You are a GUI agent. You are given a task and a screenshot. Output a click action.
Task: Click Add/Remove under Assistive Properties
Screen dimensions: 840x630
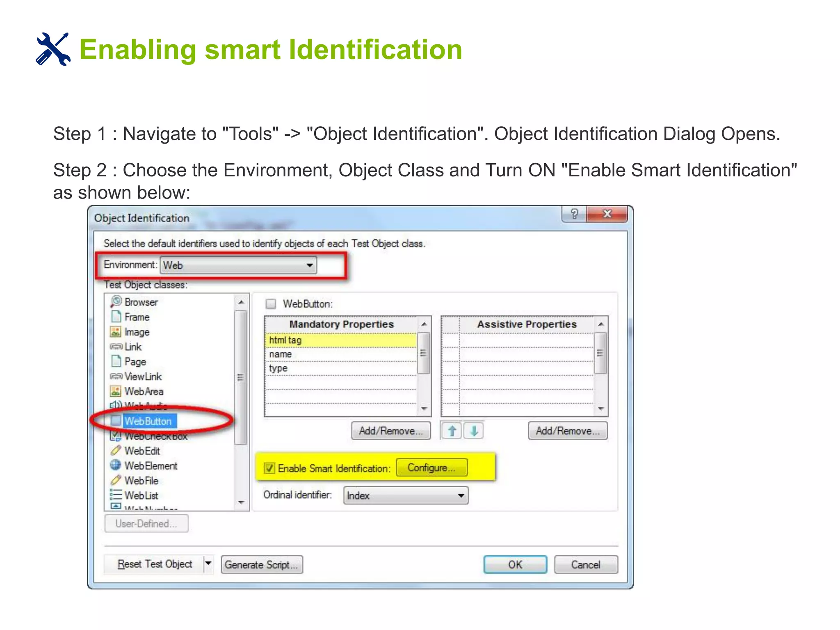pyautogui.click(x=568, y=431)
